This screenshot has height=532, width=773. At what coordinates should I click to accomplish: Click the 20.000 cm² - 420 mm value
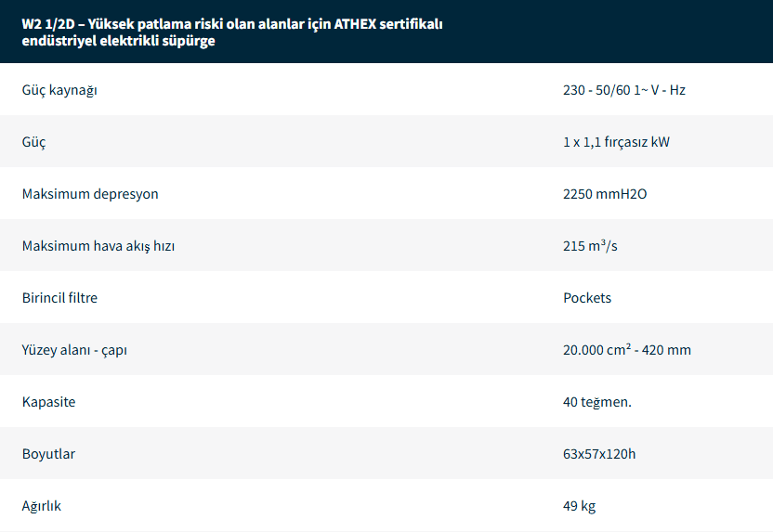626,350
